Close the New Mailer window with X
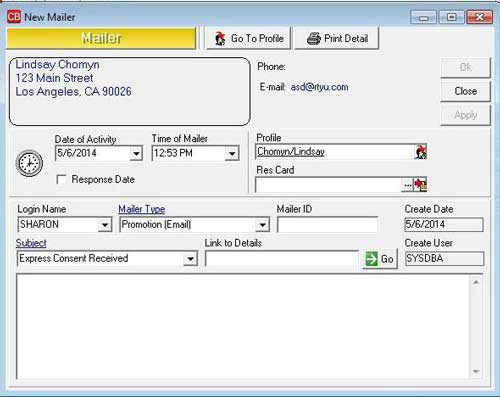Image resolution: width=500 pixels, height=397 pixels. point(479,17)
